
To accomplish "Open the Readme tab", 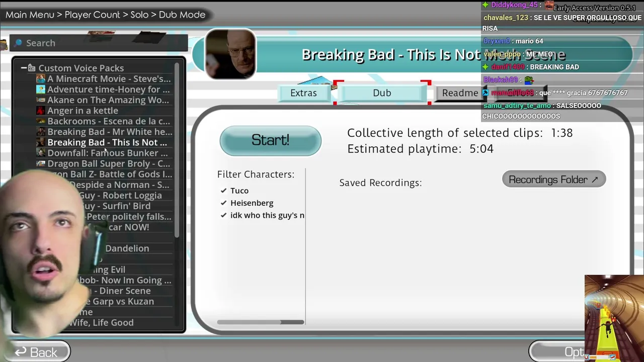I will [460, 93].
